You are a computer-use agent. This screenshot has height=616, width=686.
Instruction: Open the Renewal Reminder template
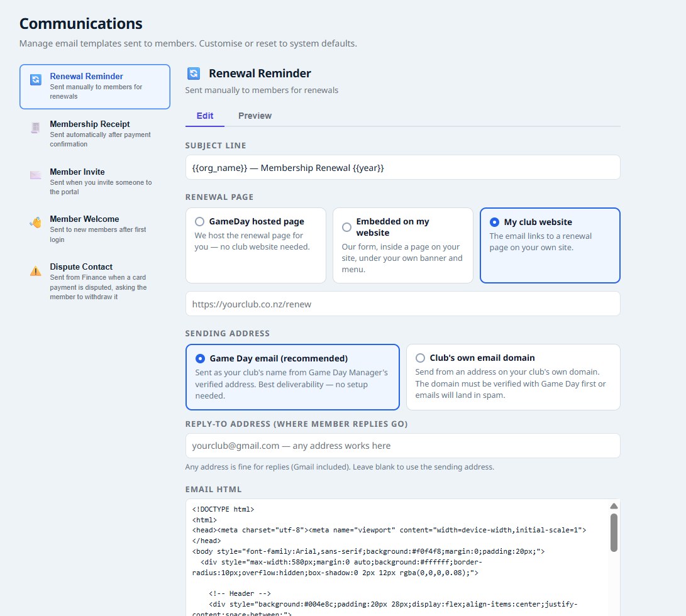coord(95,87)
